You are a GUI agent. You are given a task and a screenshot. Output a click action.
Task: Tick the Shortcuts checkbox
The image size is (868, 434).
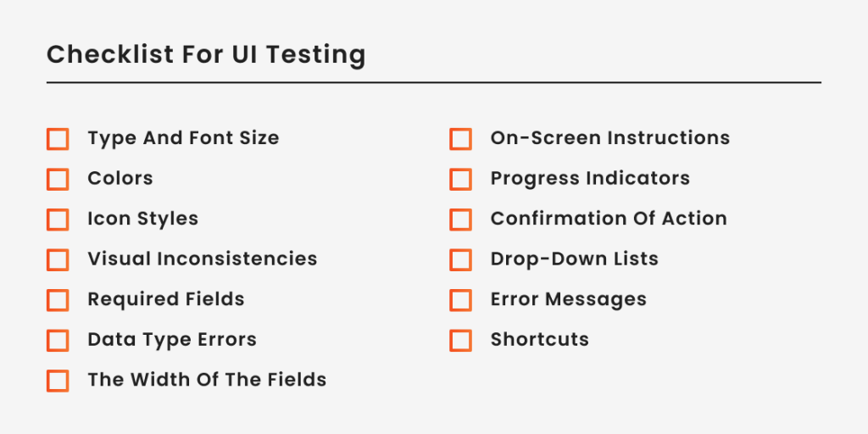[460, 341]
